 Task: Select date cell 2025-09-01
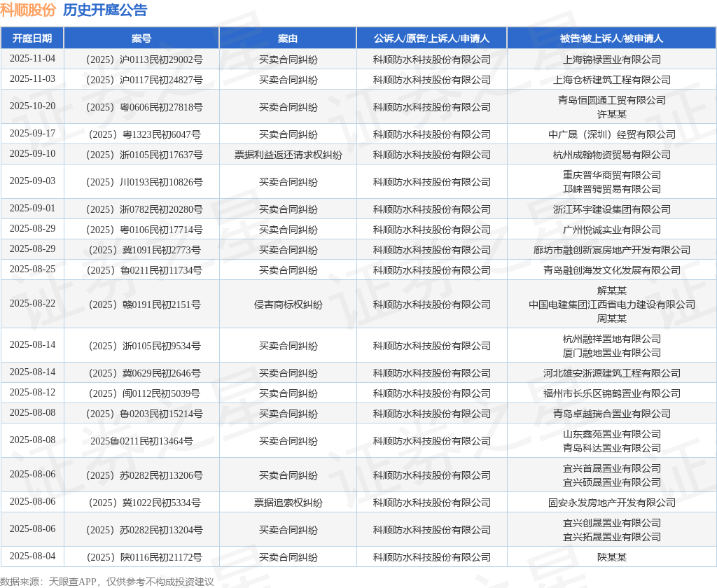pyautogui.click(x=32, y=208)
